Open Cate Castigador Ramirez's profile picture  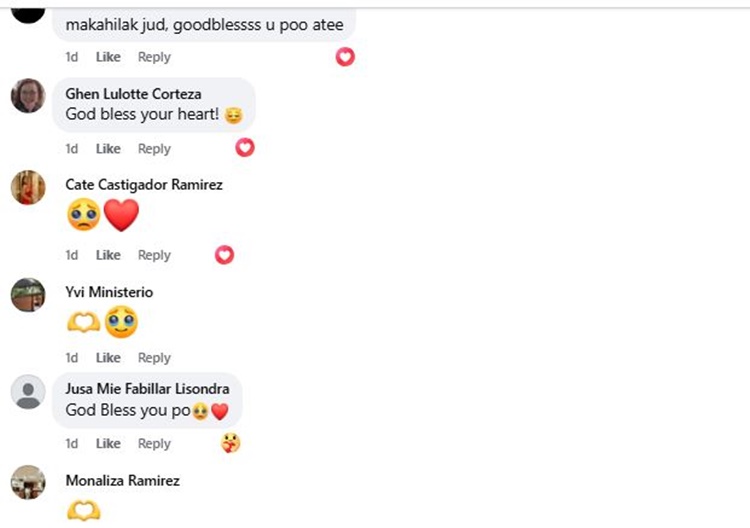[28, 187]
